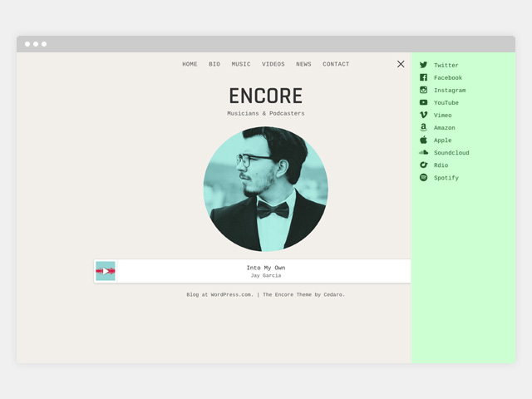Click the Instagram camera icon
The image size is (532, 399).
423,90
